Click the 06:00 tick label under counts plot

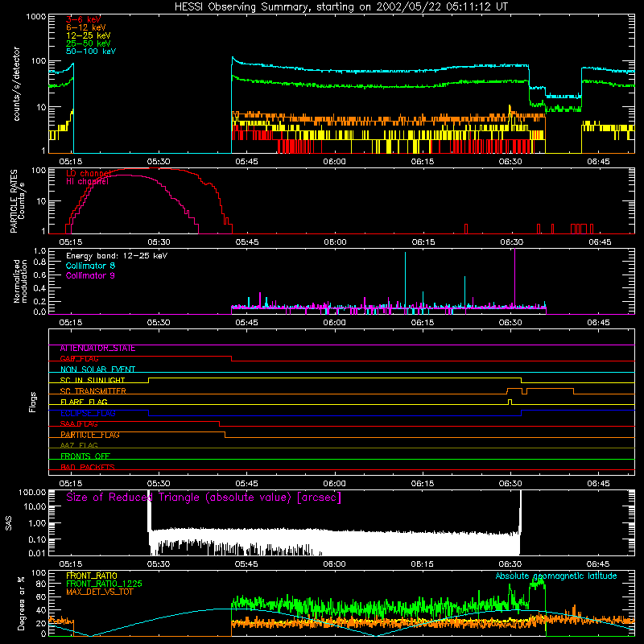[x=334, y=162]
